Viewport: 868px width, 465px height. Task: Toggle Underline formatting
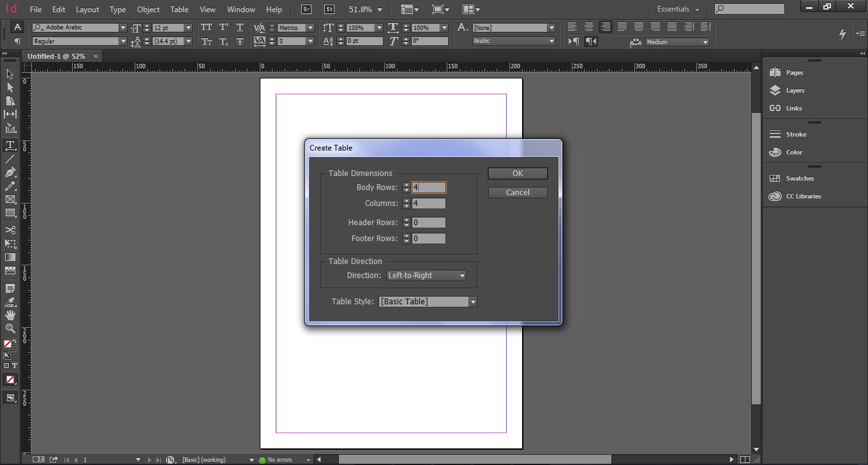click(240, 27)
